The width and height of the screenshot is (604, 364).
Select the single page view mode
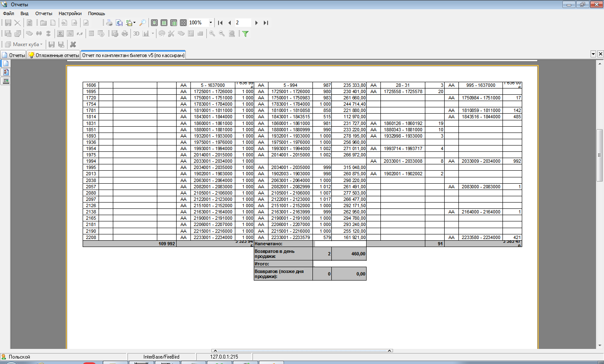click(154, 23)
